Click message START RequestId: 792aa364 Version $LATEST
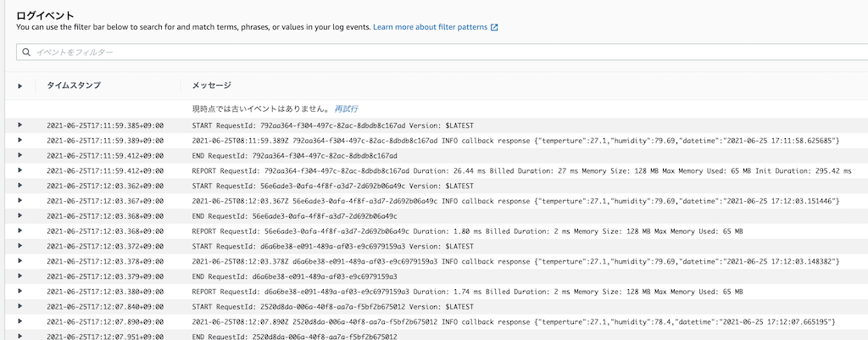The height and width of the screenshot is (340, 868). (332, 125)
